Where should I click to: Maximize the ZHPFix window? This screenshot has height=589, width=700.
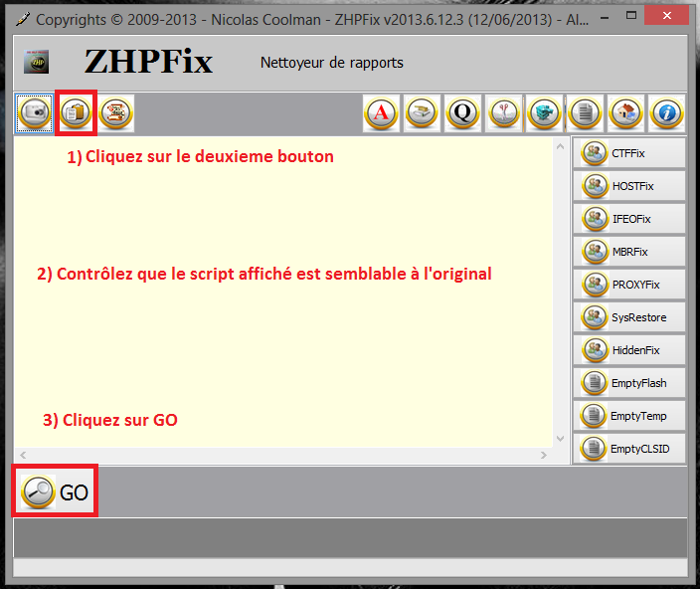click(x=631, y=16)
